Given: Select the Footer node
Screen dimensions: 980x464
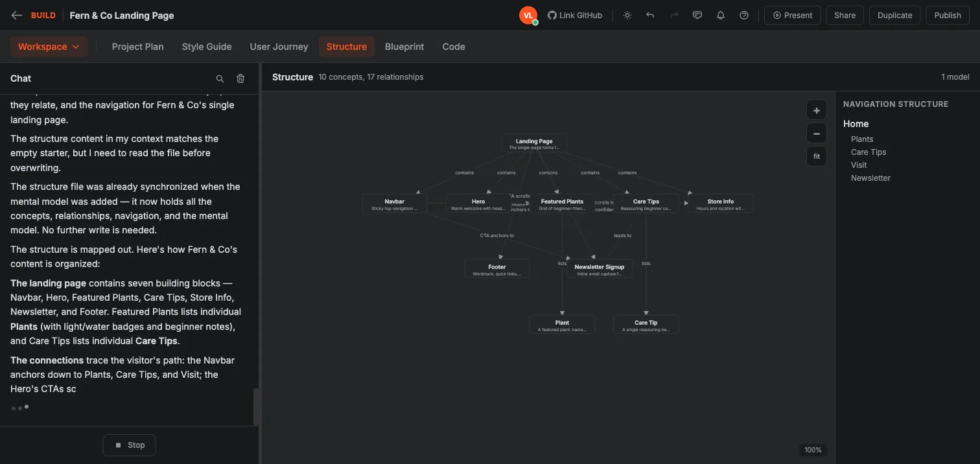Looking at the screenshot, I should click(x=496, y=269).
